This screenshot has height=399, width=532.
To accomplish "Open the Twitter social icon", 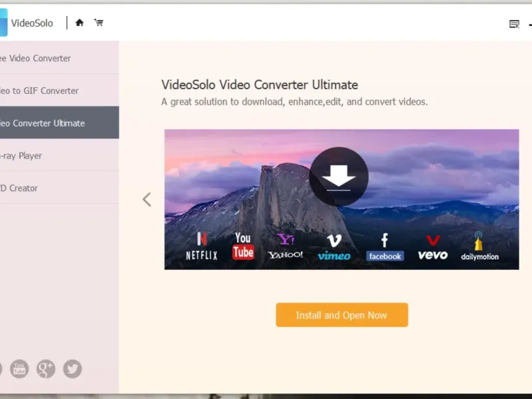I will point(72,368).
